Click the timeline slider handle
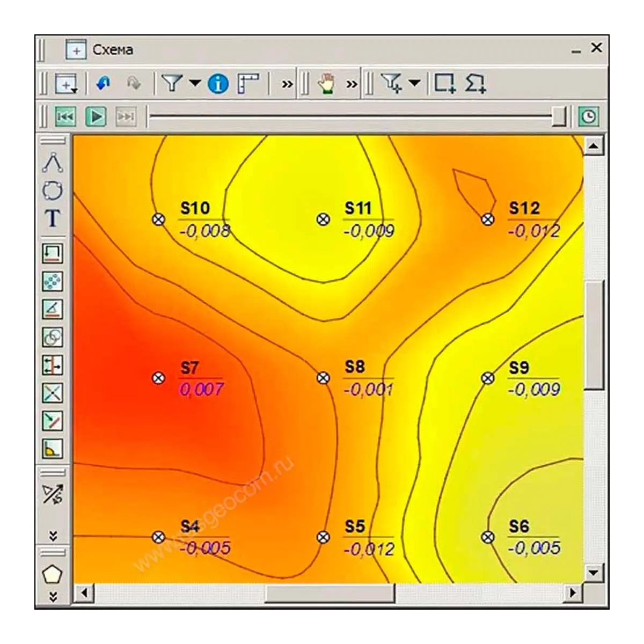Screen dimensions: 644x644 pos(559,116)
